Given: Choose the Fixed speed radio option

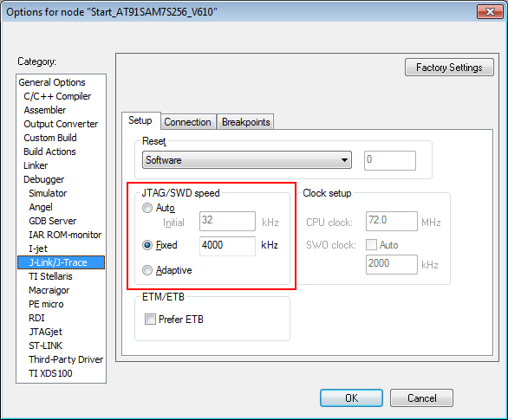Looking at the screenshot, I should 147,245.
